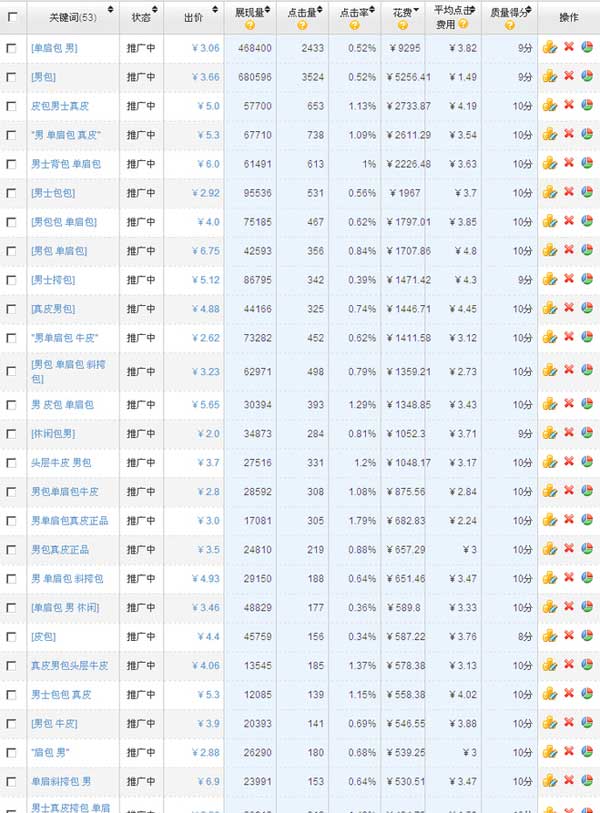Viewport: 600px width, 813px height.
Task: Sort by 平均点击费用 column arrows
Action: [x=472, y=10]
